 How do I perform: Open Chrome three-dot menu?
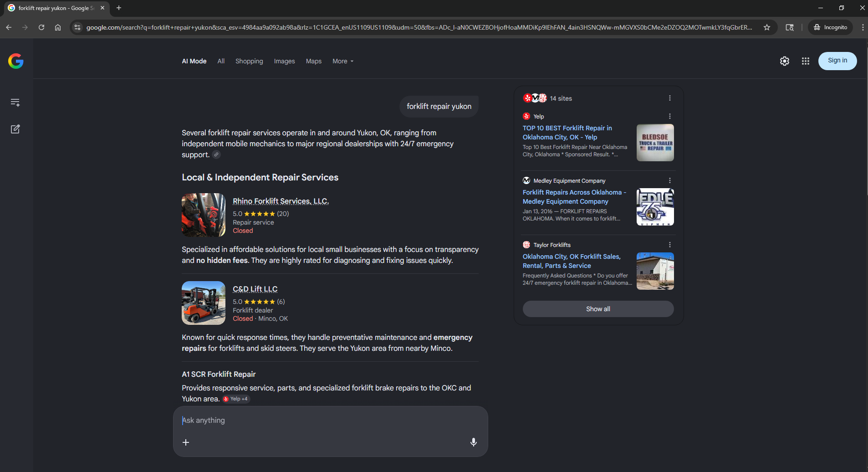click(863, 27)
